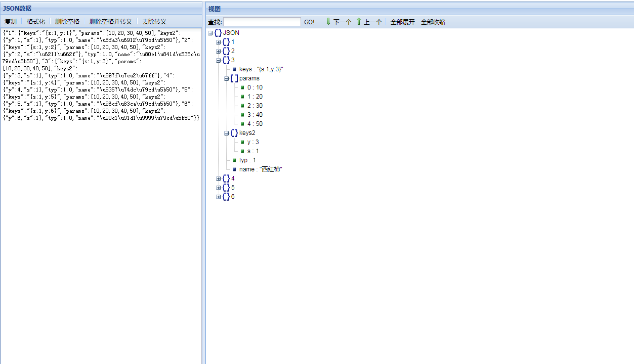Click the 格式化 format option
This screenshot has width=634, height=364.
click(35, 21)
